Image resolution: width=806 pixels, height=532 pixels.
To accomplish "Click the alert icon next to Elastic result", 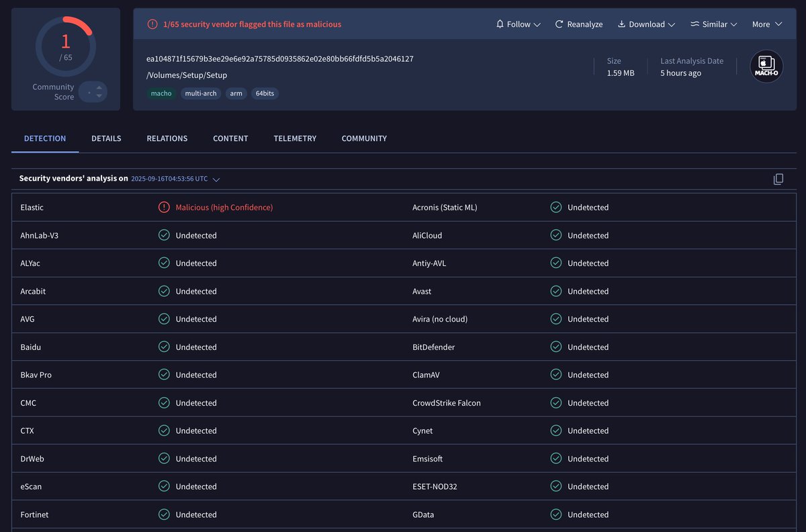I will [x=164, y=208].
